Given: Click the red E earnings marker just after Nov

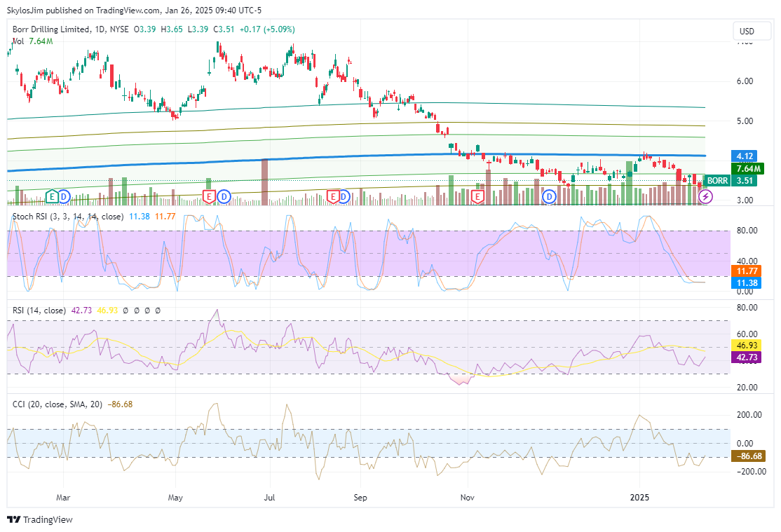Looking at the screenshot, I should pyautogui.click(x=477, y=197).
